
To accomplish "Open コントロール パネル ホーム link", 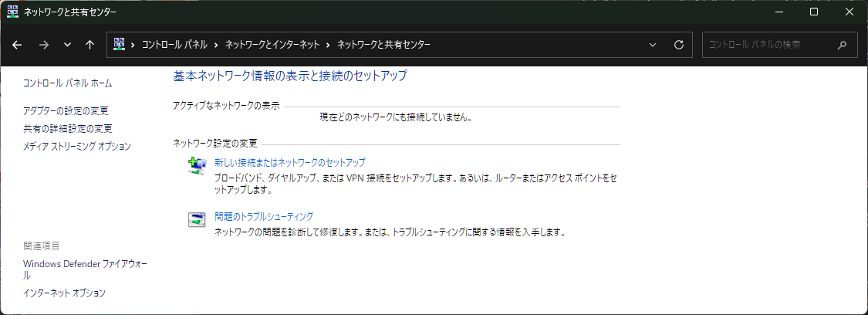I will pyautogui.click(x=68, y=83).
